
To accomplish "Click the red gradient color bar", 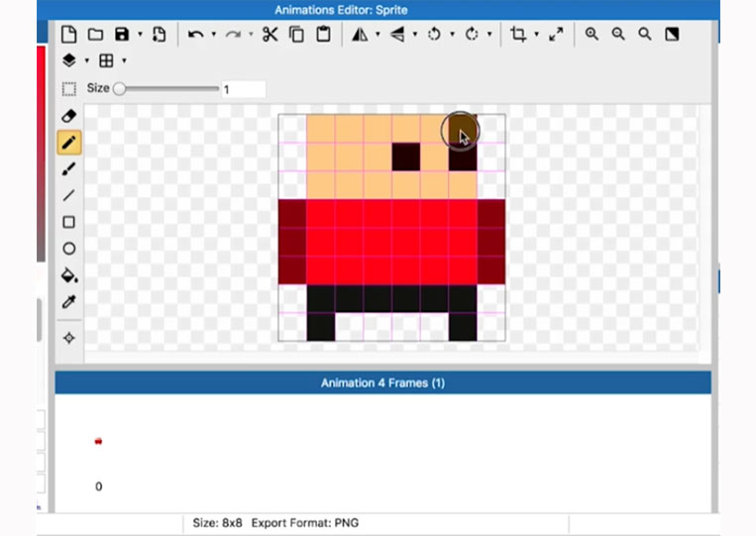I will 41,155.
